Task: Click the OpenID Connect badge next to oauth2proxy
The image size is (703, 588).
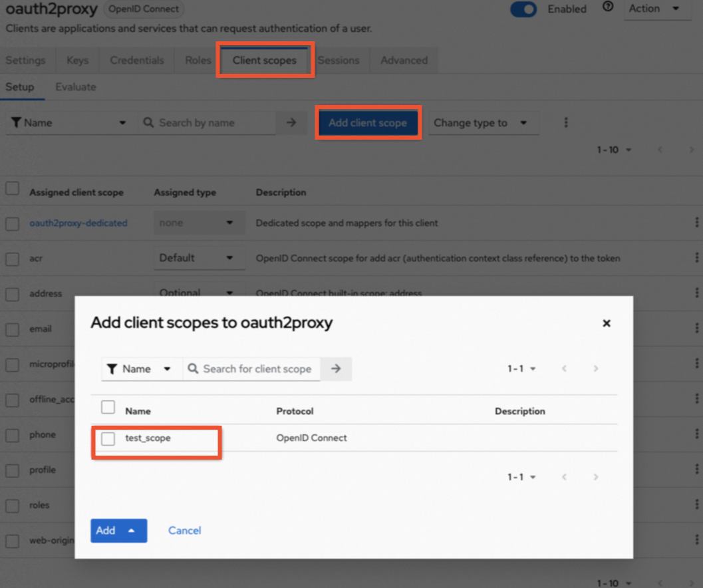Action: click(144, 9)
